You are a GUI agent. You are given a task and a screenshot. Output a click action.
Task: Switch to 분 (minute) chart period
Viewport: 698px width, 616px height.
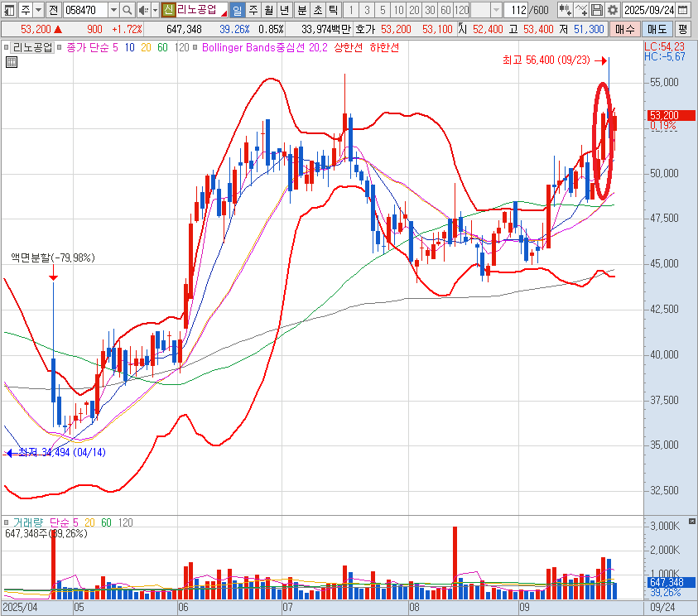(301, 10)
